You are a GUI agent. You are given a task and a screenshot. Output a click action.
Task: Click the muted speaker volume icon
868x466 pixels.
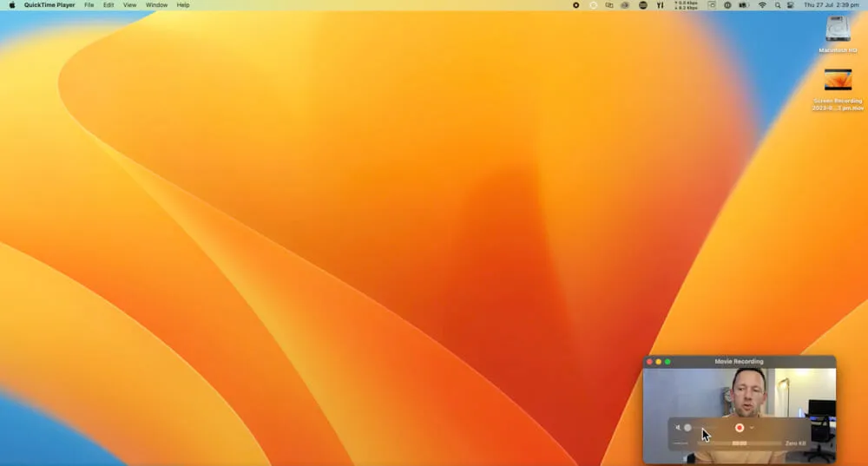pos(678,427)
